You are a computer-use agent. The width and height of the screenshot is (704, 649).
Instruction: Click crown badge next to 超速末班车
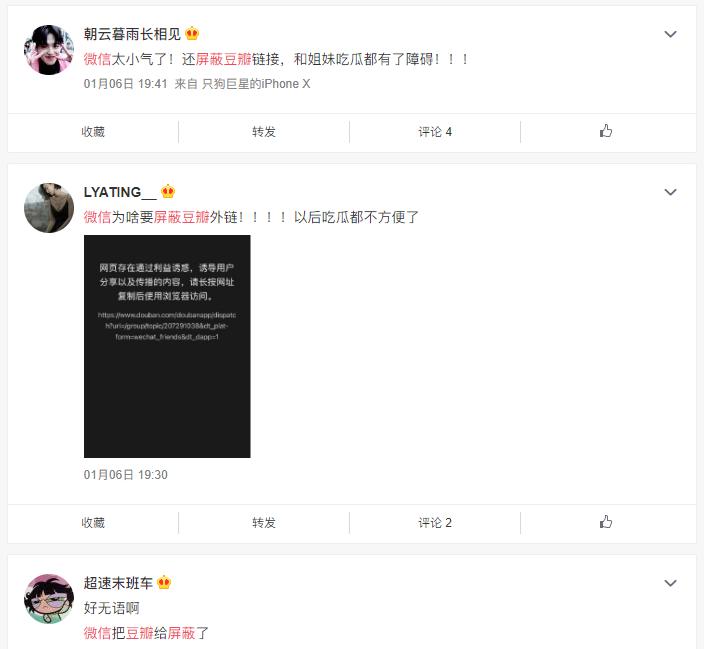coord(164,583)
